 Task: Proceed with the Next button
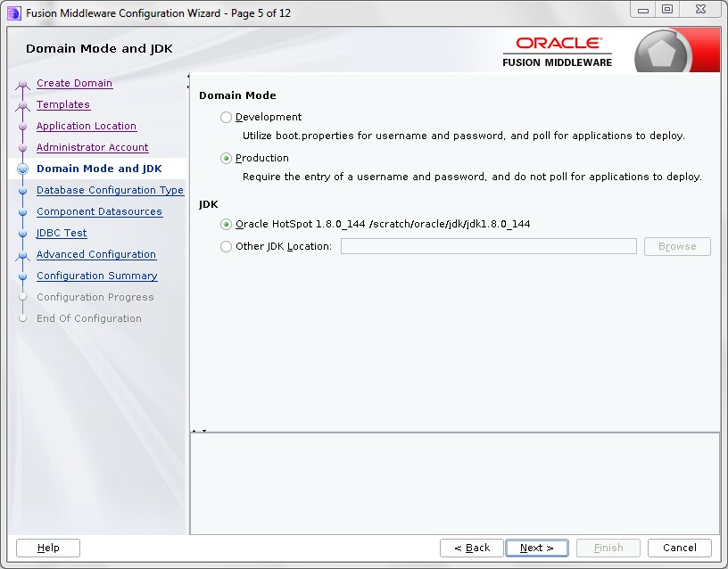click(x=537, y=548)
